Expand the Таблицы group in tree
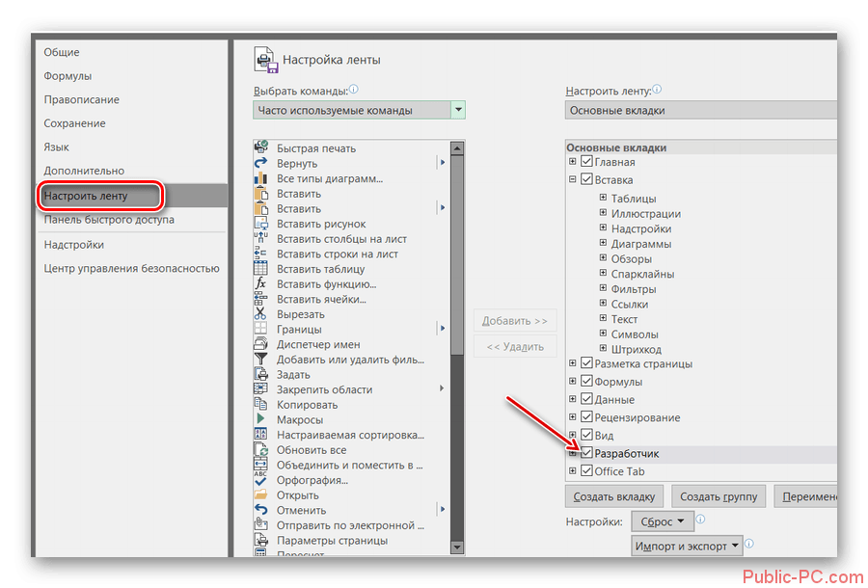Image resolution: width=868 pixels, height=588 pixels. 603,199
